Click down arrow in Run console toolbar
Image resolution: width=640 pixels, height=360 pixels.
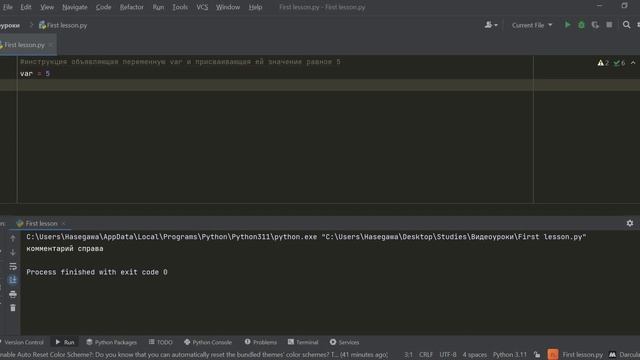point(13,252)
